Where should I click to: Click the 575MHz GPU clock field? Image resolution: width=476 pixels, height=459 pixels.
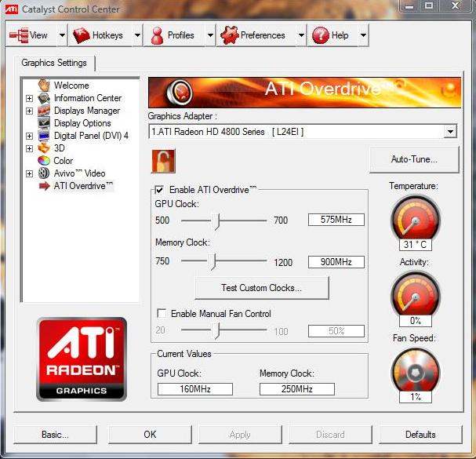point(336,220)
